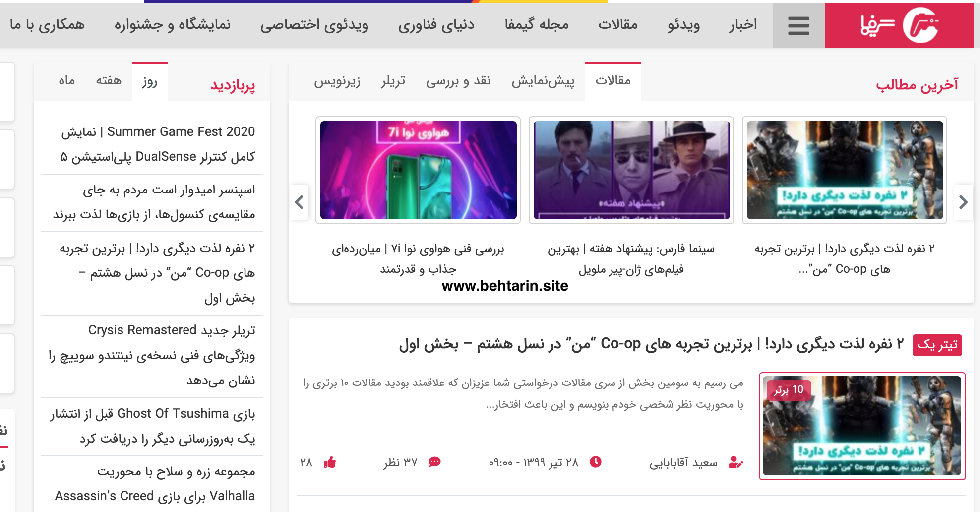Open the مجله گیمفا menu item
This screenshot has height=512, width=980.
537,25
